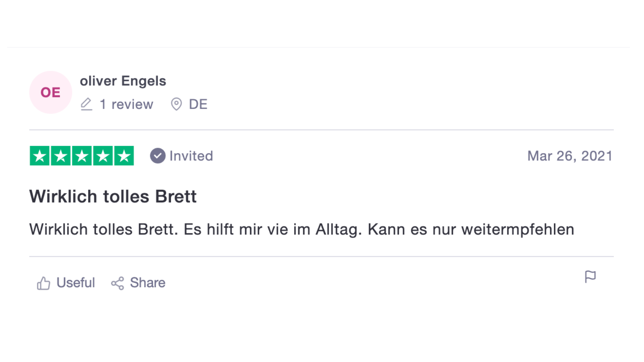Click the fifth green rating star

124,156
